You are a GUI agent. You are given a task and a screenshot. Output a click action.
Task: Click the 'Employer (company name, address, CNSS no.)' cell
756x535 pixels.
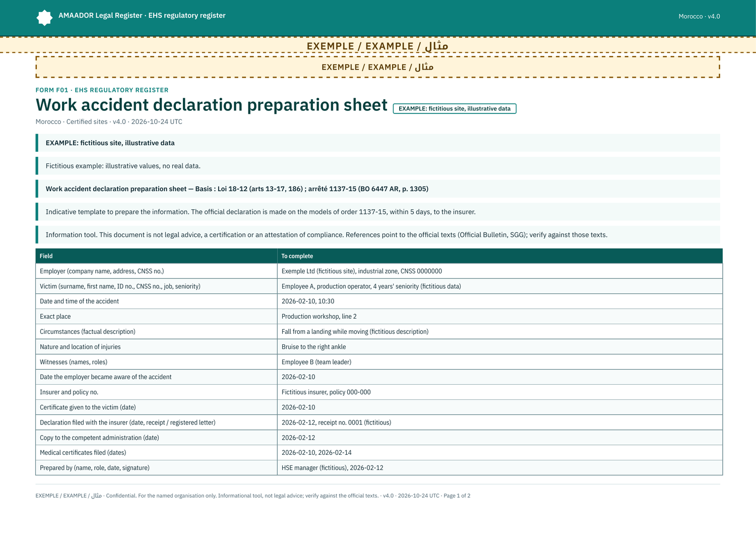pos(157,271)
